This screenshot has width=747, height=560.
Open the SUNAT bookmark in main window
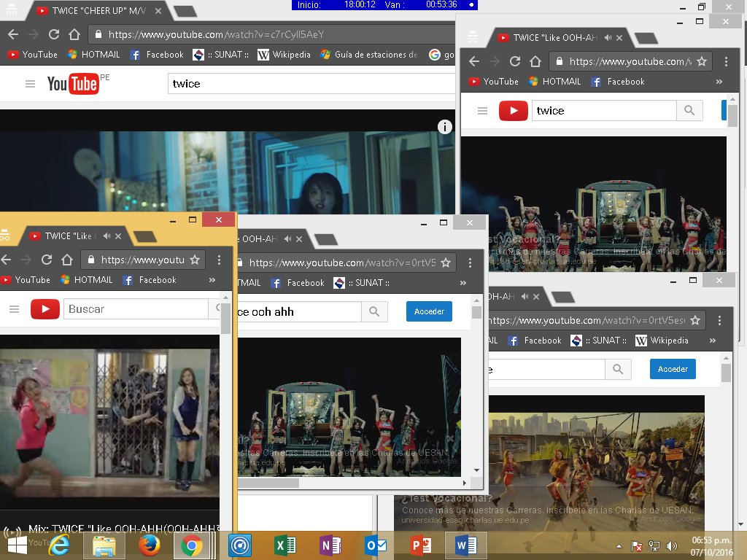tap(220, 54)
